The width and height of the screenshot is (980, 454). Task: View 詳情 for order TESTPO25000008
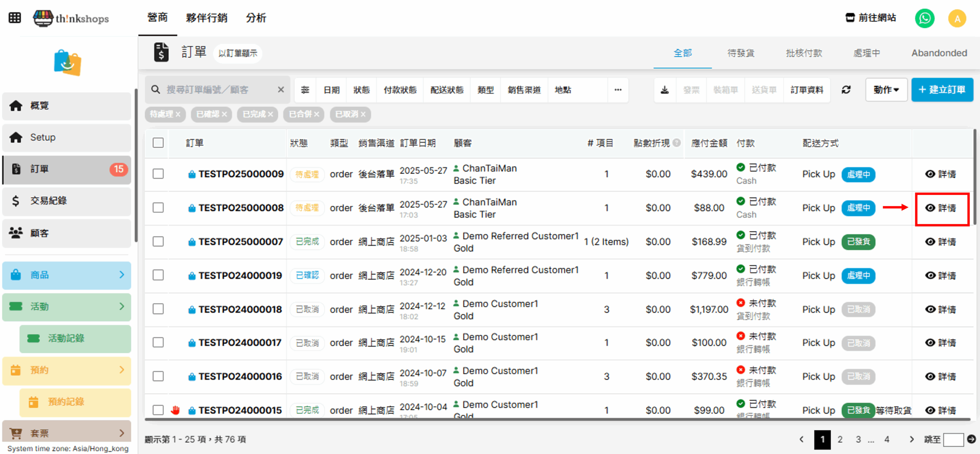click(x=942, y=208)
